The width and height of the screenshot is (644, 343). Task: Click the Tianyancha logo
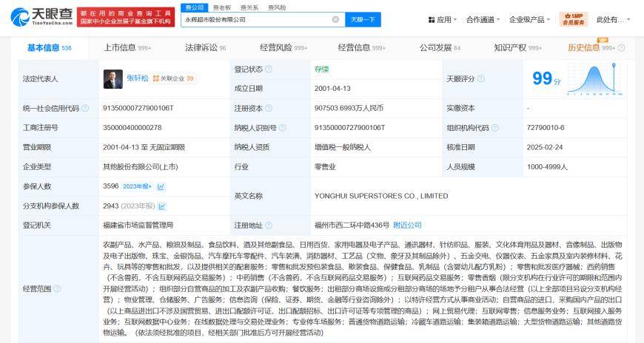(x=41, y=17)
